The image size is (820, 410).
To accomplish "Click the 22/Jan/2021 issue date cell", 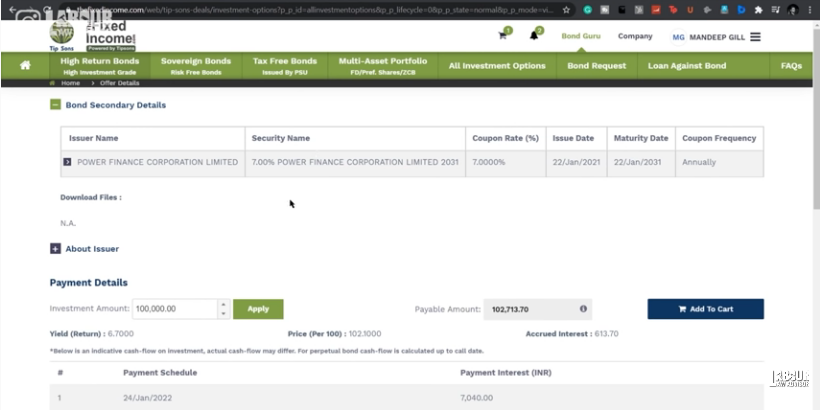I will tap(576, 162).
